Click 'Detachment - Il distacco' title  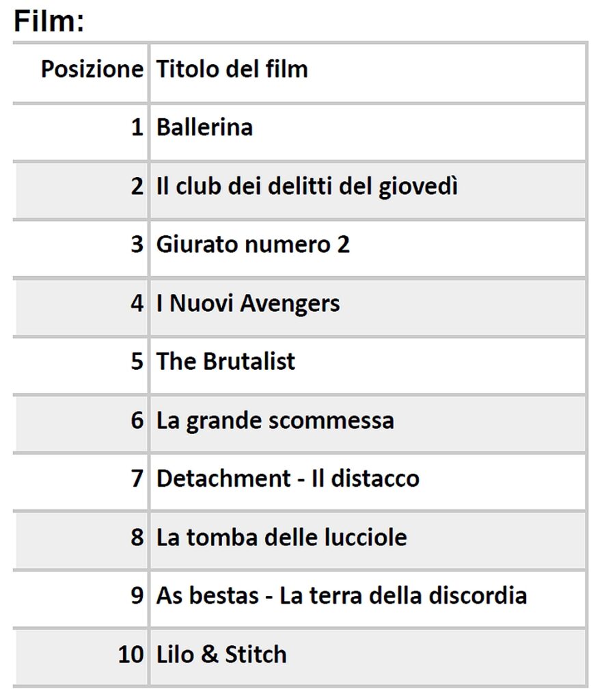288,479
